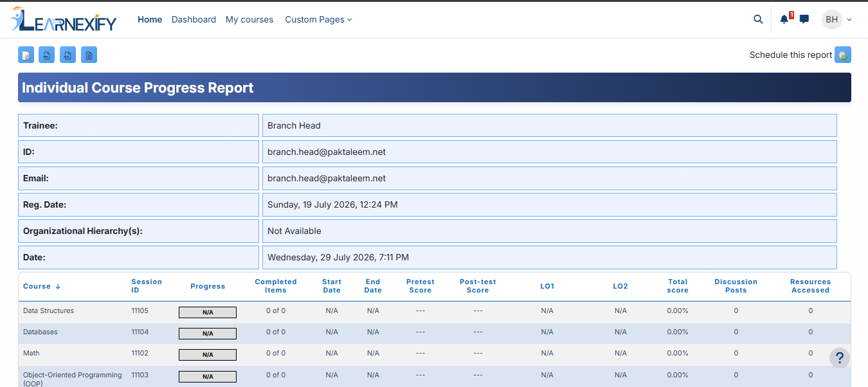This screenshot has height=387, width=868.
Task: Open the messages speech bubble
Action: point(804,19)
